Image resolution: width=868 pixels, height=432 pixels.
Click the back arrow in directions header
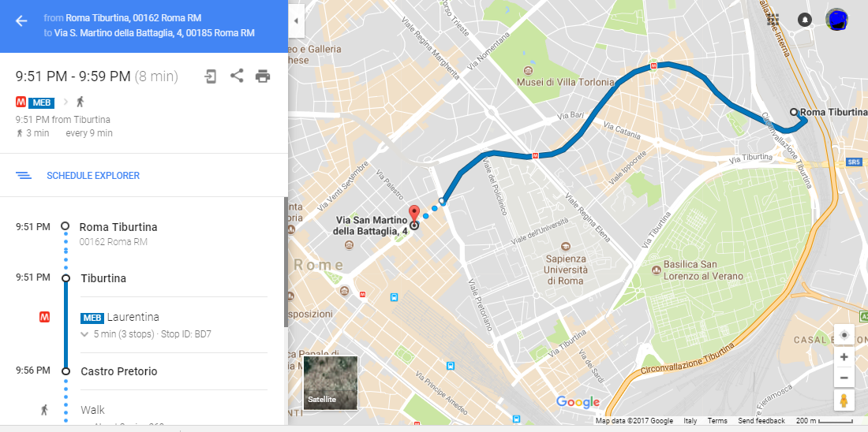[x=21, y=21]
